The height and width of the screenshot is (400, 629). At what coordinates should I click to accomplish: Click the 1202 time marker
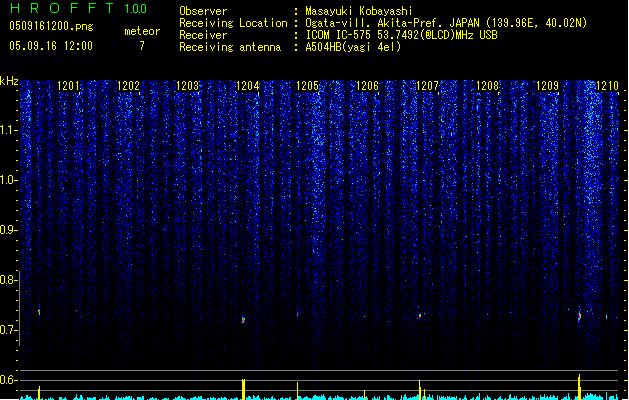tap(128, 86)
